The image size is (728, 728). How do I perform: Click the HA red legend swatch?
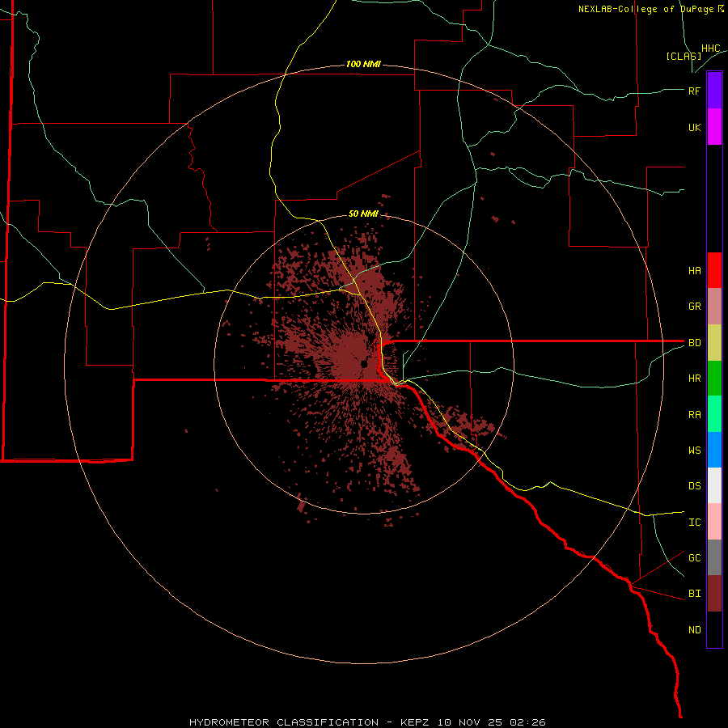click(714, 270)
